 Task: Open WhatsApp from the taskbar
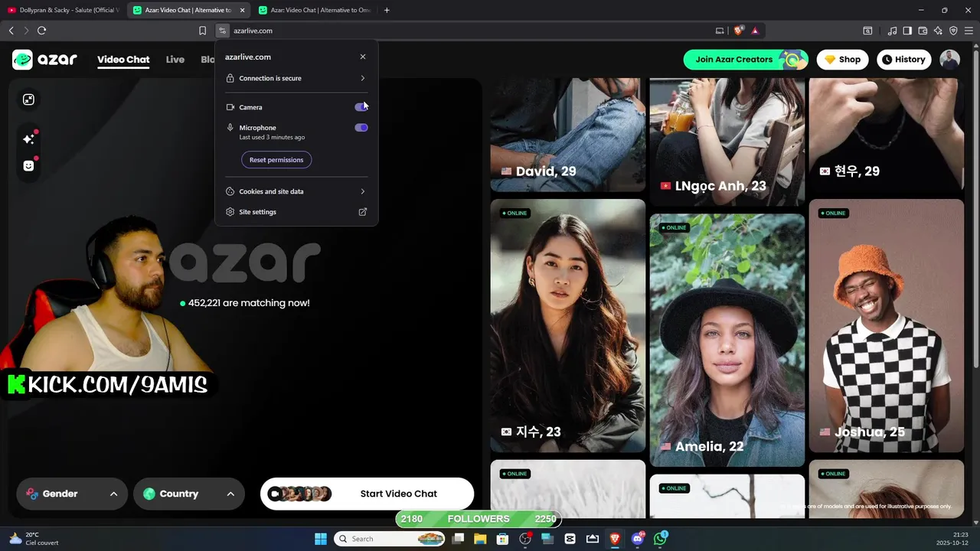(660, 539)
